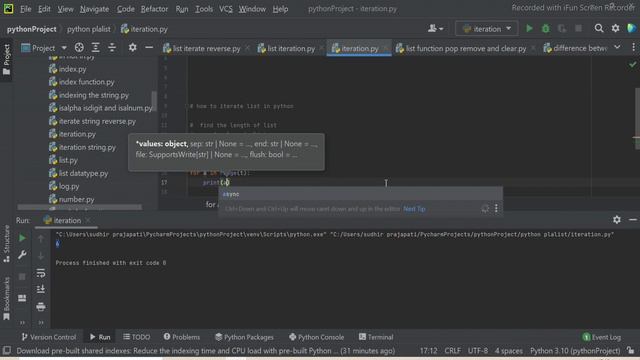This screenshot has height=360, width=640.
Task: Open the user account icon dropdown
Action: (435, 29)
